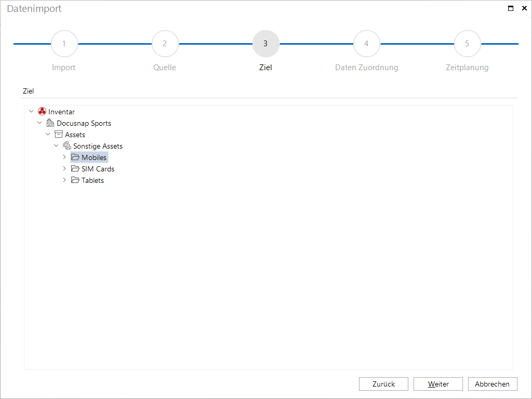Screen dimensions: 532x399
Task: Click the Import step label
Action: coord(63,68)
